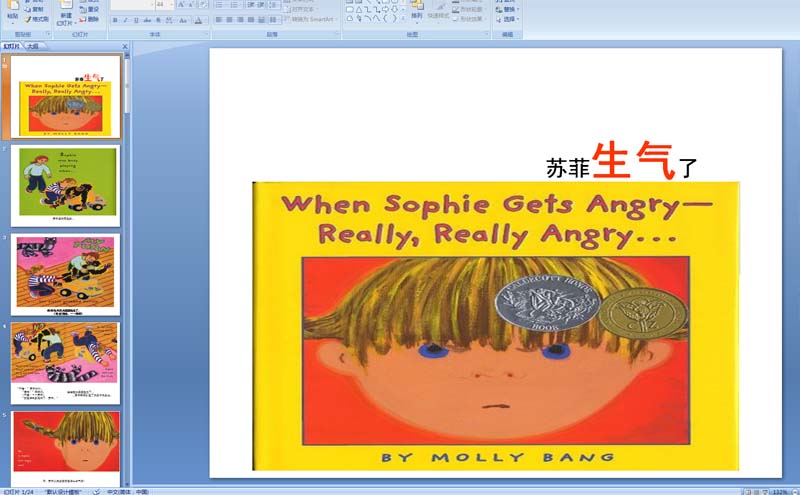
Task: Open the Paragraph group dialog launcher
Action: [337, 34]
